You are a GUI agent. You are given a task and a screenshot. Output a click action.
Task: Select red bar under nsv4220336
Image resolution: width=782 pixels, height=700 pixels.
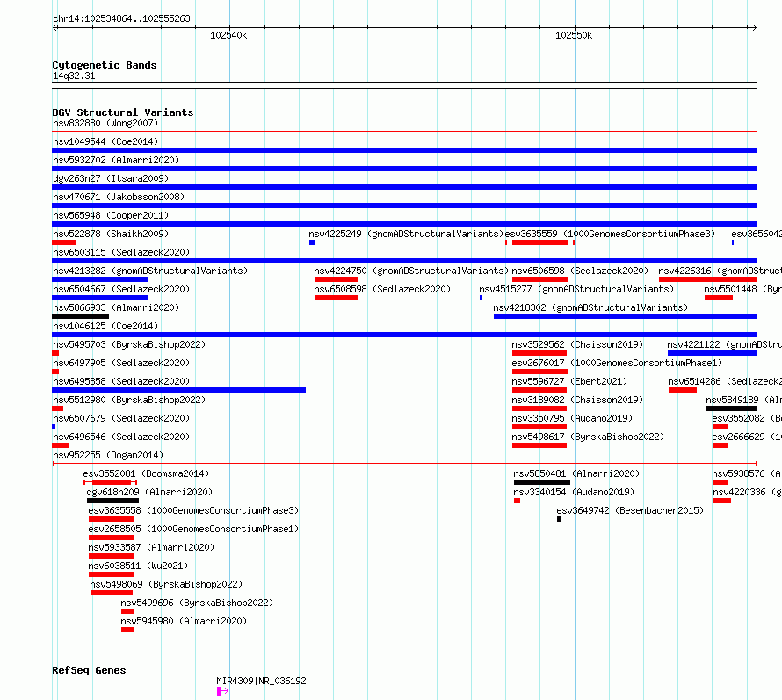[x=722, y=501]
